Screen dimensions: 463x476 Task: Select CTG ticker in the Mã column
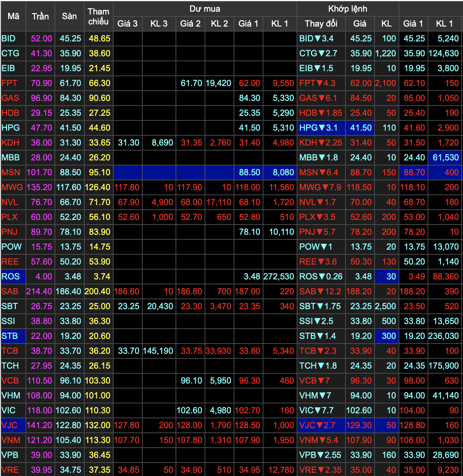pyautogui.click(x=13, y=53)
